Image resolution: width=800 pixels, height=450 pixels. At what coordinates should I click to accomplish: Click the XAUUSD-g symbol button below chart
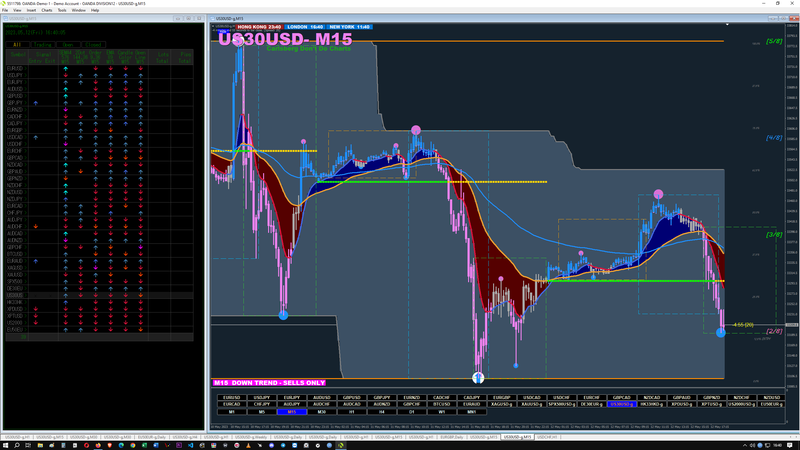coord(532,404)
